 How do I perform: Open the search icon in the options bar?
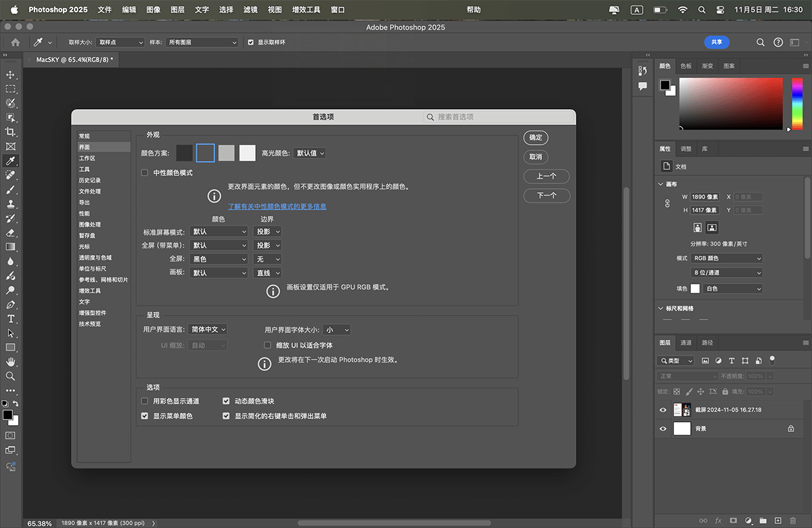[761, 42]
